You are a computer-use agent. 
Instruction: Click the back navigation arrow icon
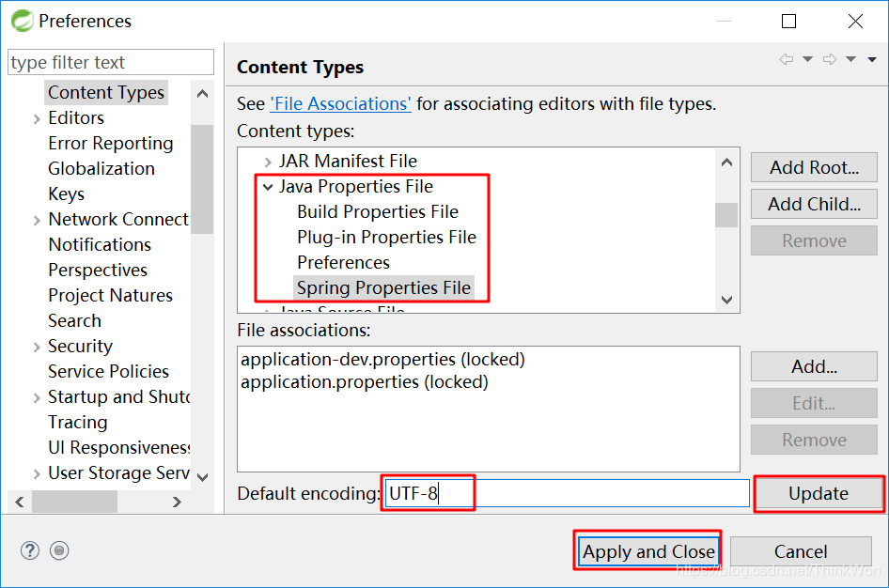click(787, 59)
